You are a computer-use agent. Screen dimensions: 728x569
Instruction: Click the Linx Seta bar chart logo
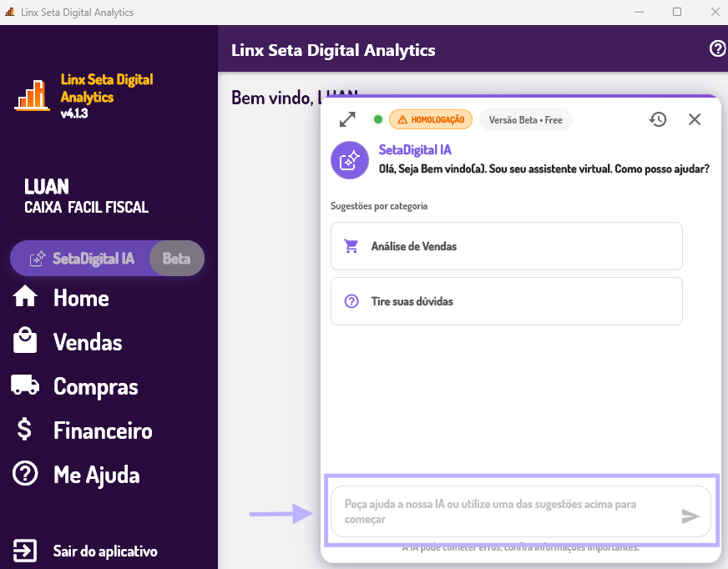tap(32, 96)
